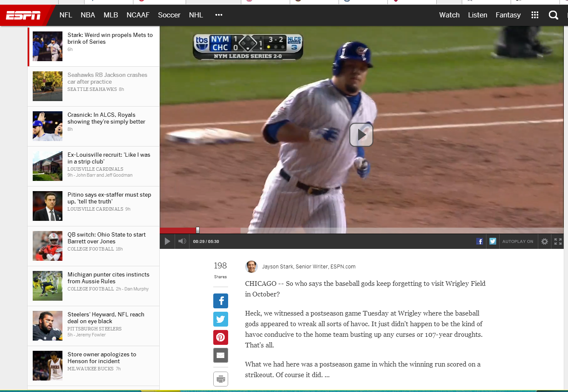The image size is (568, 392).
Task: Open the NCAAF menu item
Action: coord(138,15)
